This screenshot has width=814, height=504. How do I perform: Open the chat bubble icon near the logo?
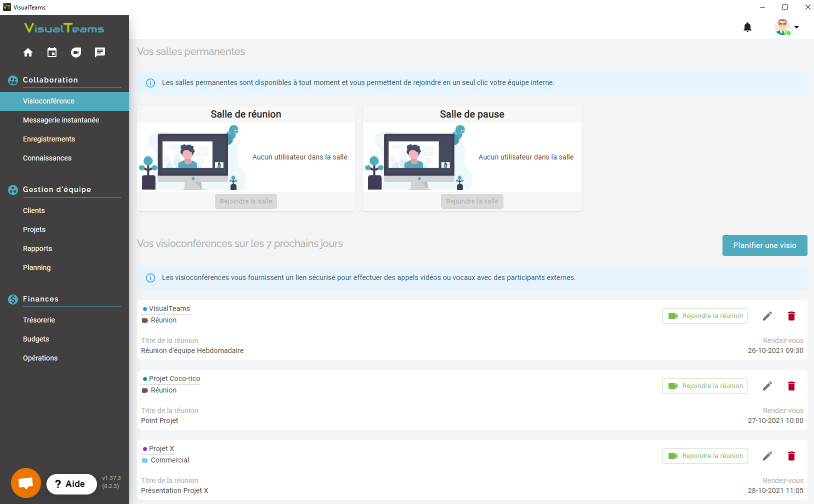(x=100, y=52)
